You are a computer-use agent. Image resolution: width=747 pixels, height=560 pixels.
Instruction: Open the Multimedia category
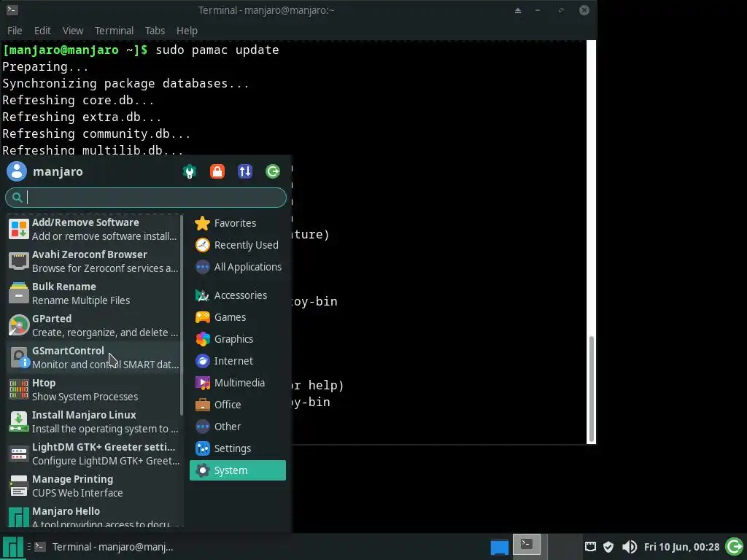tap(238, 383)
